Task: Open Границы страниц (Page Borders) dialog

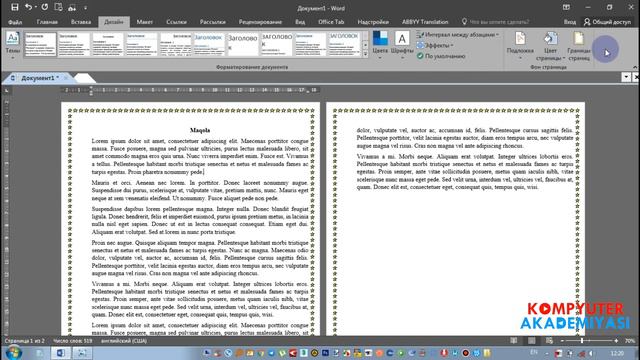Action: [579, 46]
